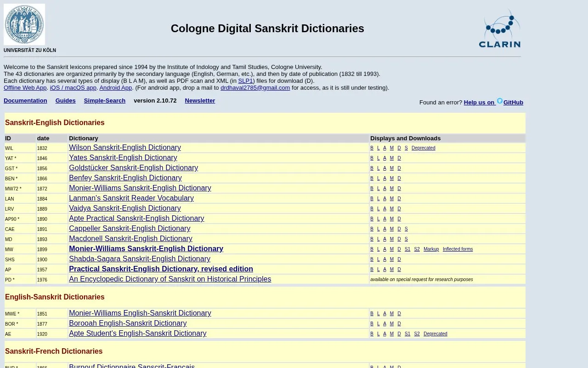Open the iOS / macOS app link
The image size is (588, 368).
pyautogui.click(x=73, y=87)
